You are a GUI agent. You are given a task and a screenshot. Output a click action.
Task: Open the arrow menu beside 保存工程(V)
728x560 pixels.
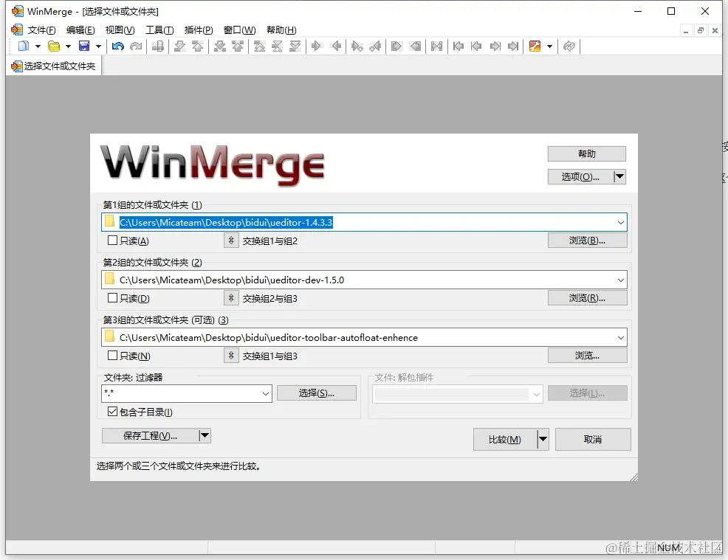click(205, 435)
